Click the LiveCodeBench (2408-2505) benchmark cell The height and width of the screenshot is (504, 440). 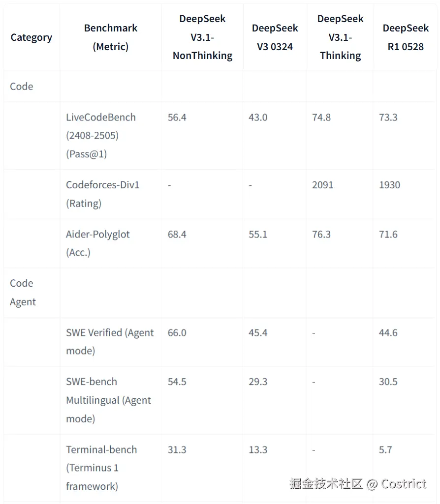pyautogui.click(x=101, y=135)
